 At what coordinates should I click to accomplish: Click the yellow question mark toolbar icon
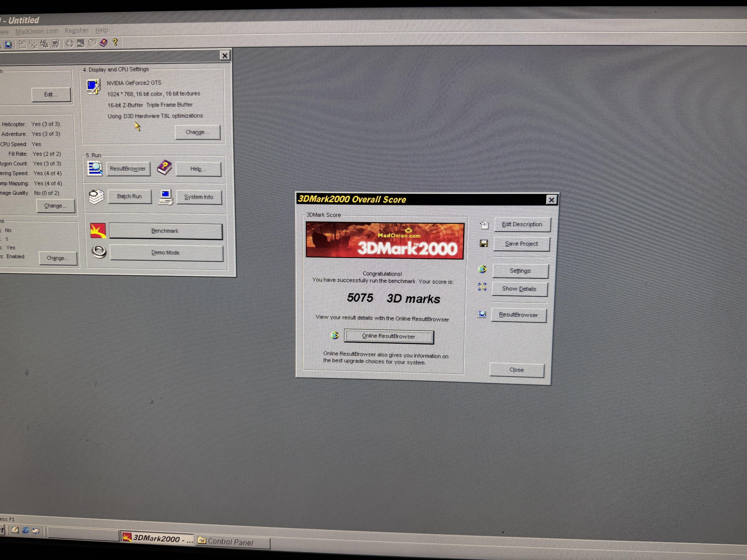(115, 42)
